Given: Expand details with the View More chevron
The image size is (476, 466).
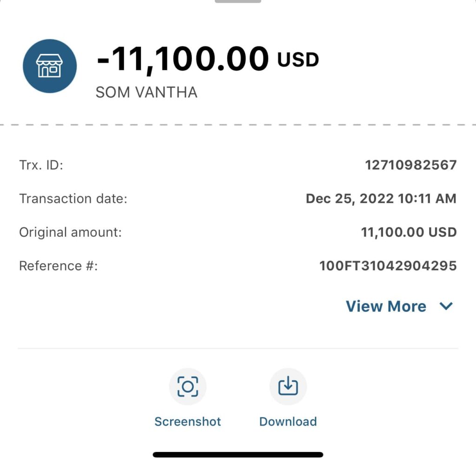Looking at the screenshot, I should pyautogui.click(x=446, y=306).
